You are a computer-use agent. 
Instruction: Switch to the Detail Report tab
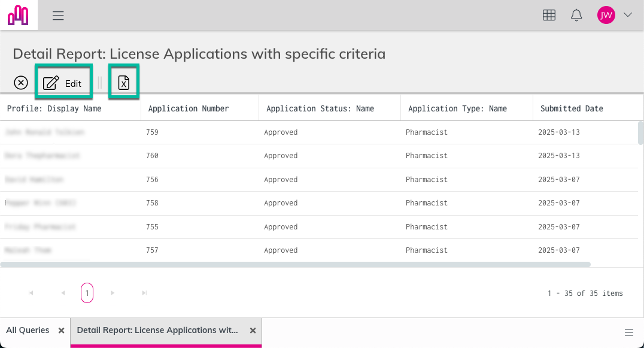157,331
